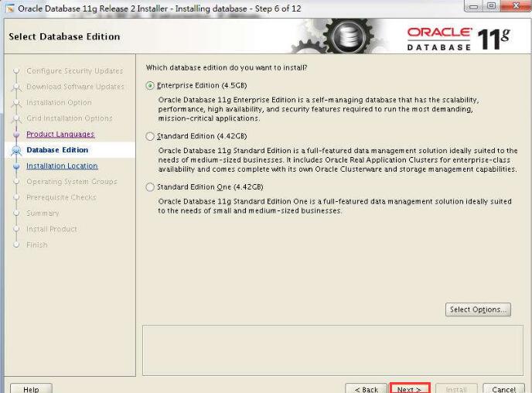Click Prerequisite Checks step
The width and height of the screenshot is (532, 393).
(x=61, y=197)
